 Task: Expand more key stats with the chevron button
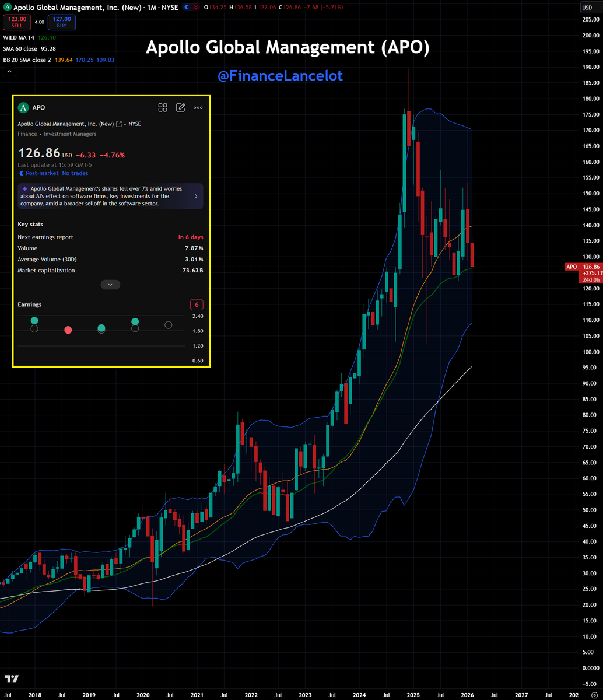(110, 285)
